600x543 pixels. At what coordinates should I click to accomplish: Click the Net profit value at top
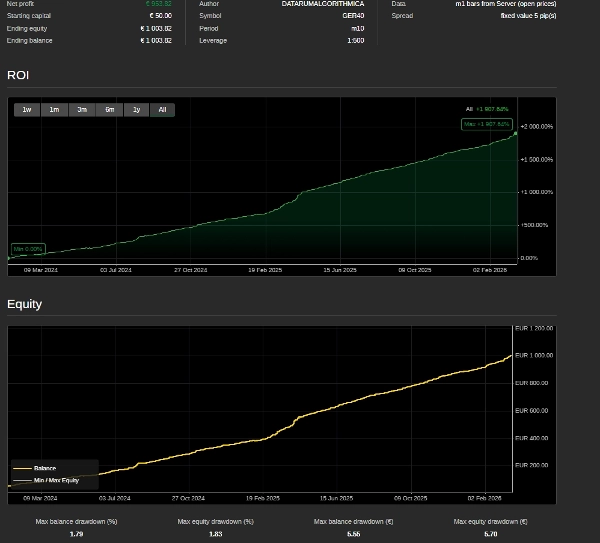pos(158,4)
